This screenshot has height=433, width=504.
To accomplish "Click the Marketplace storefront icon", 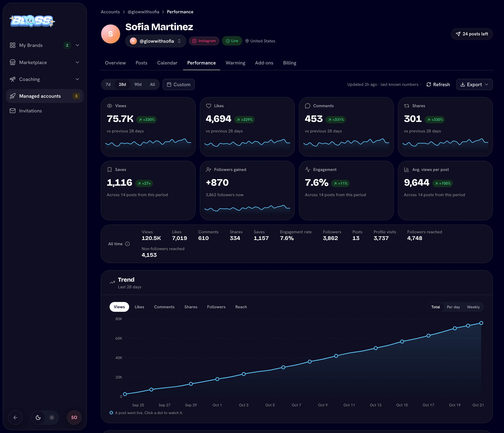I will click(x=13, y=62).
